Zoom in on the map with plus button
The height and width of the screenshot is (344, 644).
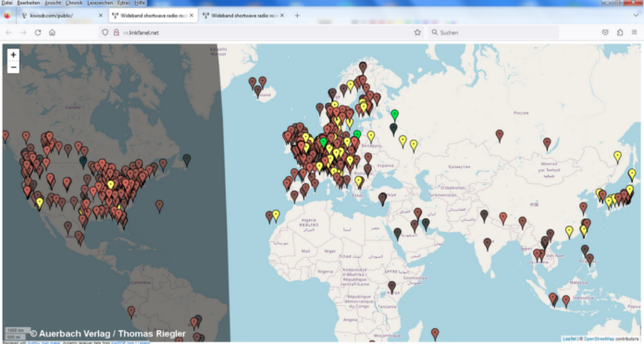[13, 55]
